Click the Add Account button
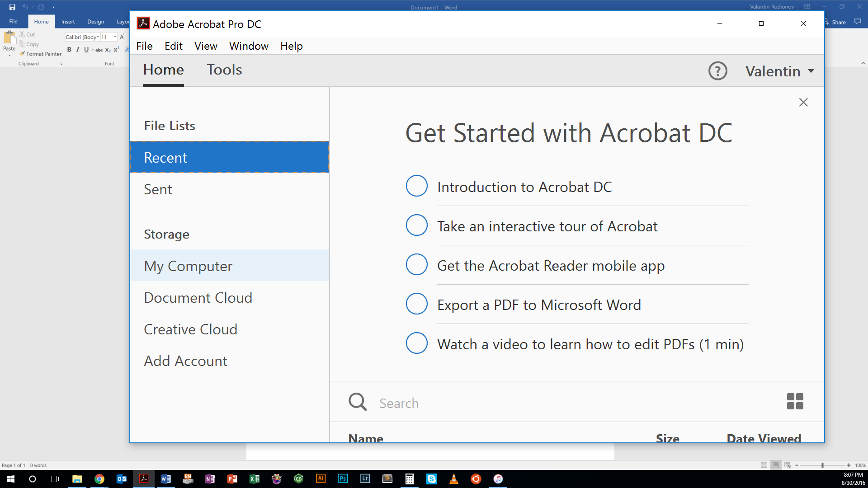 coord(185,361)
